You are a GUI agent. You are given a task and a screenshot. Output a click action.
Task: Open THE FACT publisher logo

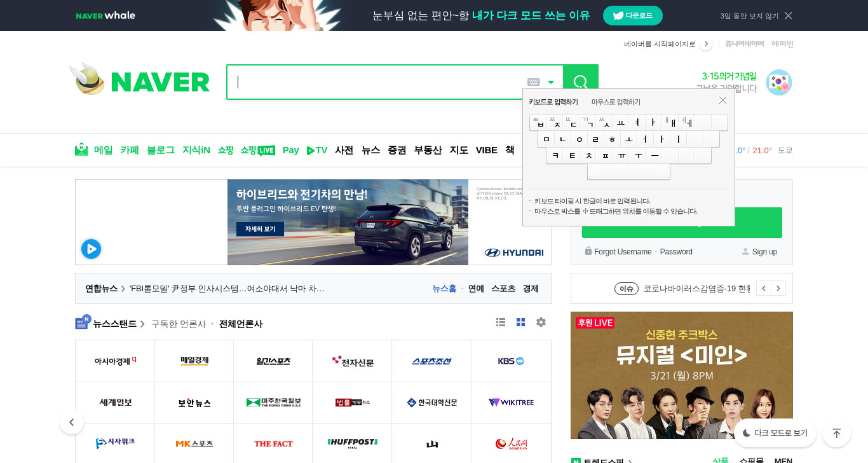[x=273, y=443]
